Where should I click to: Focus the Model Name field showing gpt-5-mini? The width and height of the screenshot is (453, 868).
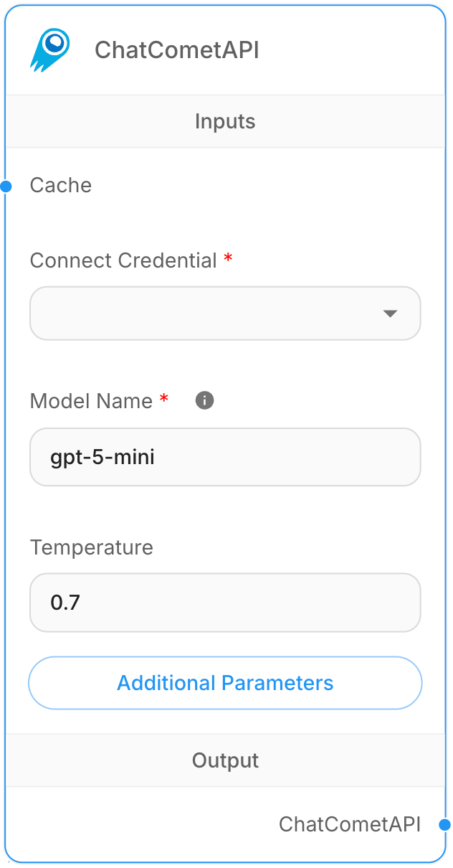pos(225,457)
